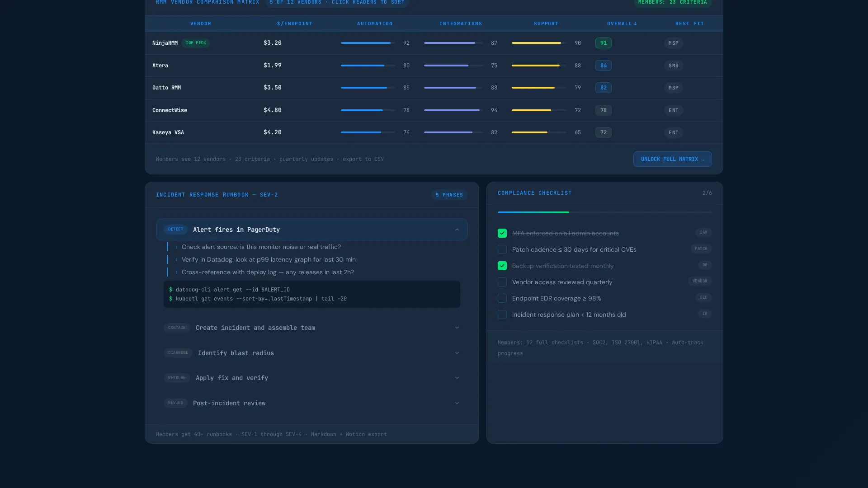The height and width of the screenshot is (488, 868).
Task: Click the SMB tag in Atera row
Action: 674,66
